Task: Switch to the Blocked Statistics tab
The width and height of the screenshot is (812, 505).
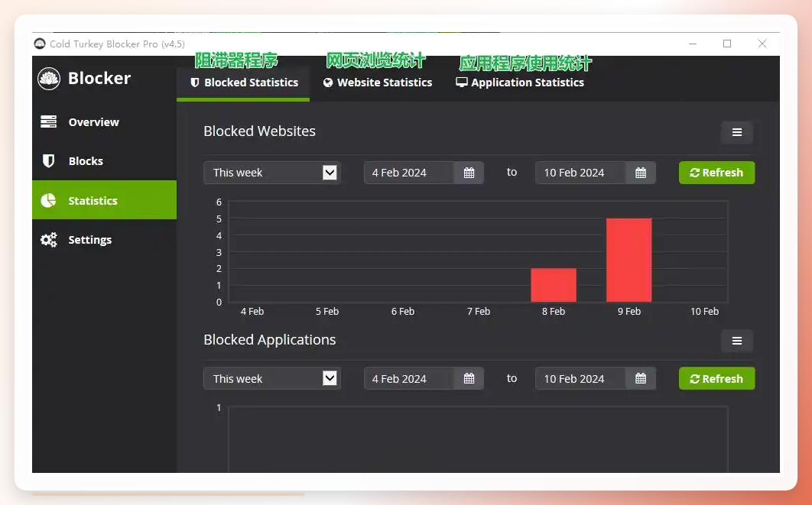Action: pos(243,83)
